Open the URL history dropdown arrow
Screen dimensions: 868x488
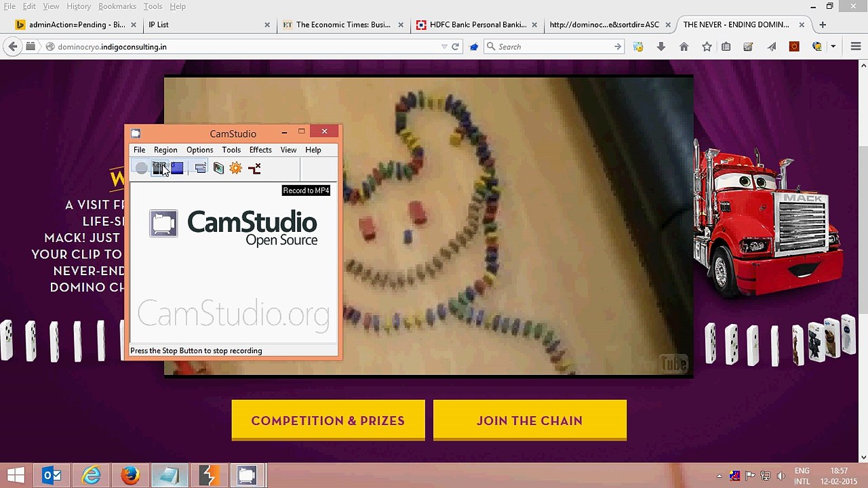tap(444, 47)
